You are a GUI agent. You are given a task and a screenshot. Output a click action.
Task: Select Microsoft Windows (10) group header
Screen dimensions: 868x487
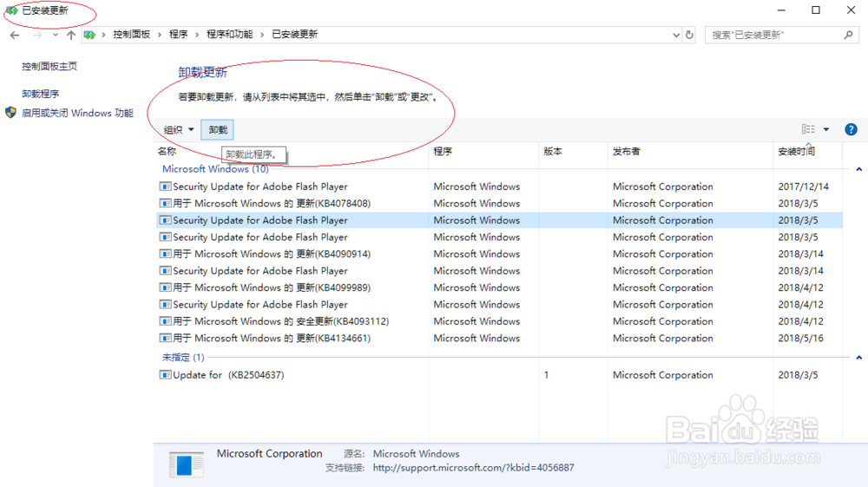click(215, 168)
